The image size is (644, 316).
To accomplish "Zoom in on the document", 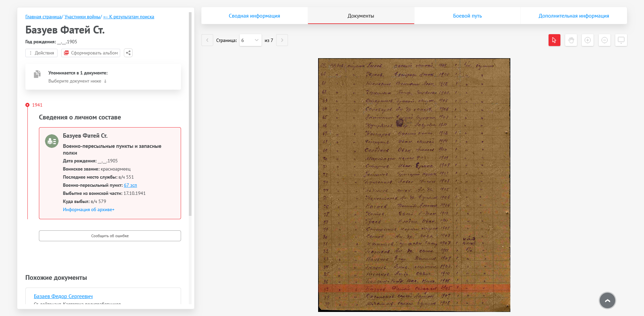I will 587,40.
